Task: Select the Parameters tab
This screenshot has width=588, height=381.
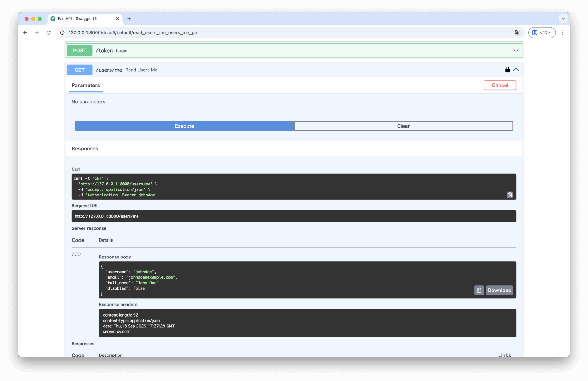Action: (86, 86)
